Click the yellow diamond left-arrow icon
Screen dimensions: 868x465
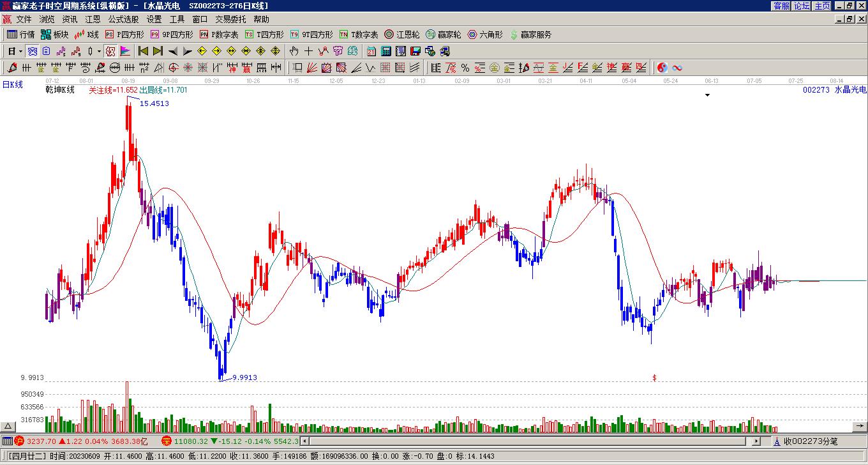[202, 51]
